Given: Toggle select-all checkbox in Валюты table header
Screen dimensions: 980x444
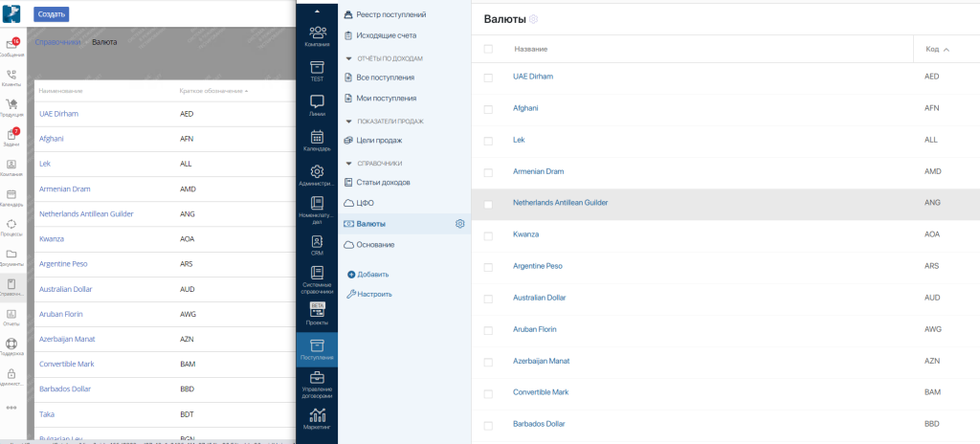Looking at the screenshot, I should pyautogui.click(x=488, y=49).
